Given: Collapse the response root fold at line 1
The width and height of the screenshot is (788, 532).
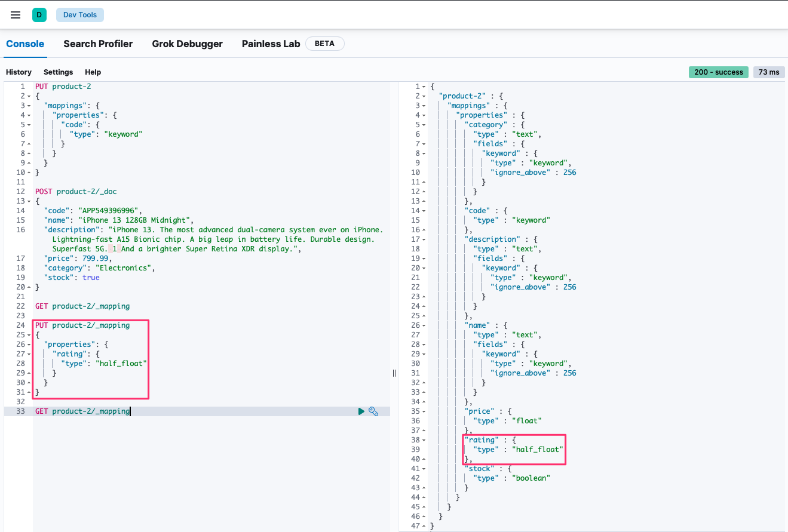Looking at the screenshot, I should pyautogui.click(x=424, y=87).
